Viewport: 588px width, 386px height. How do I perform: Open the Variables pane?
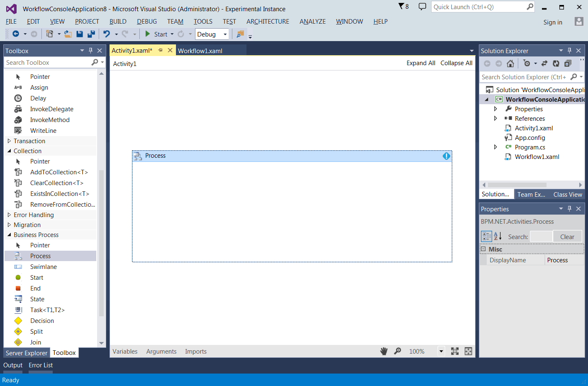(125, 352)
